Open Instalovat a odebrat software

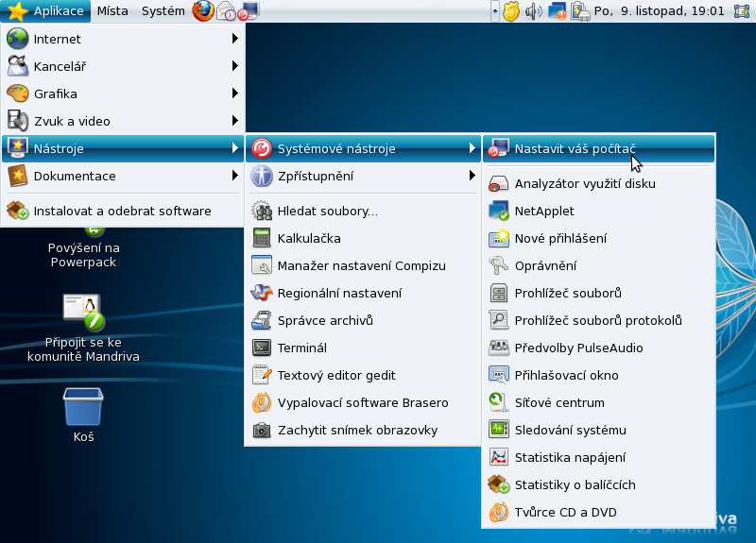[x=123, y=211]
